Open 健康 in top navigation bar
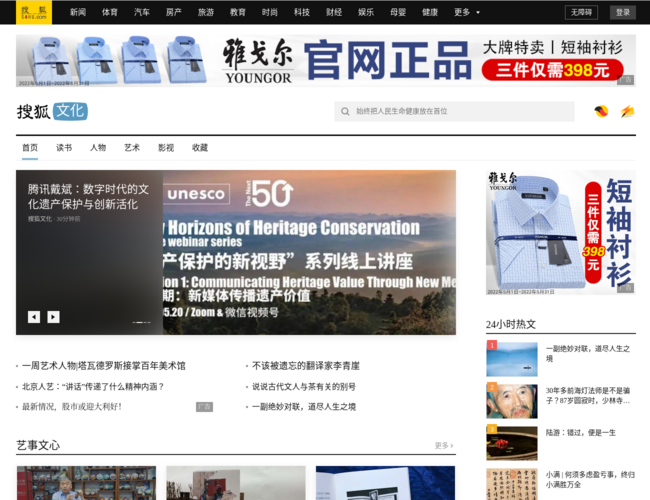650x500 pixels. pos(430,12)
